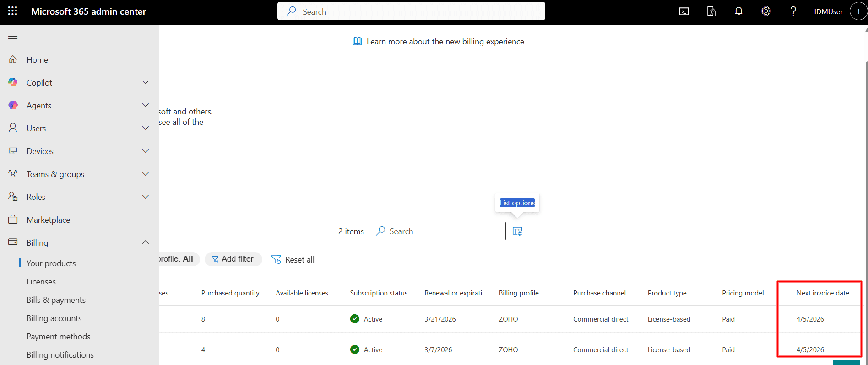Open Bills & payments page
The width and height of the screenshot is (868, 365).
(56, 300)
